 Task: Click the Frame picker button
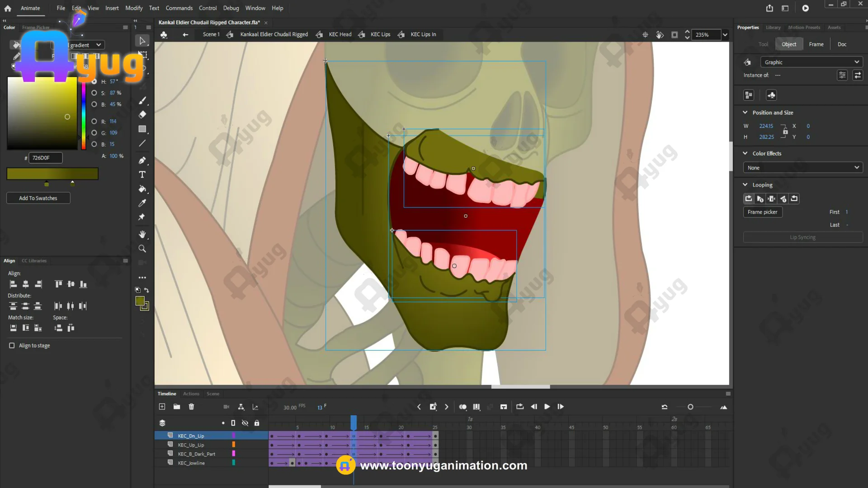tap(762, 212)
